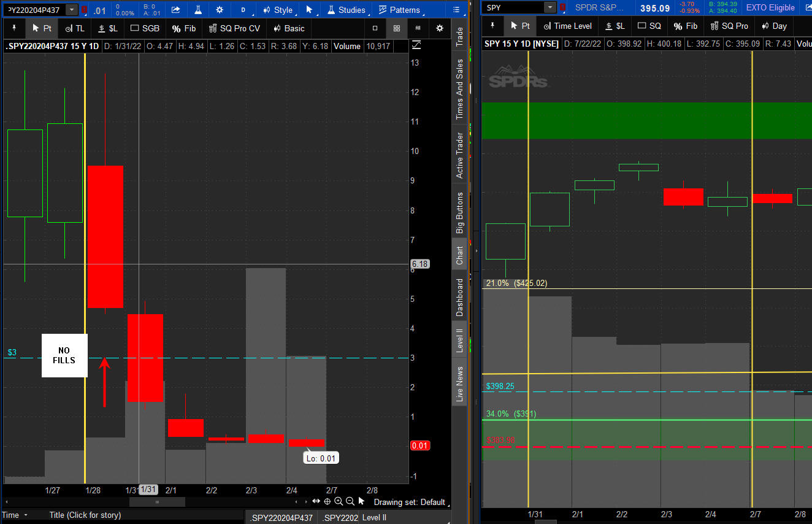This screenshot has width=812, height=524.
Task: Open the flask icon beside the share icon
Action: [197, 10]
